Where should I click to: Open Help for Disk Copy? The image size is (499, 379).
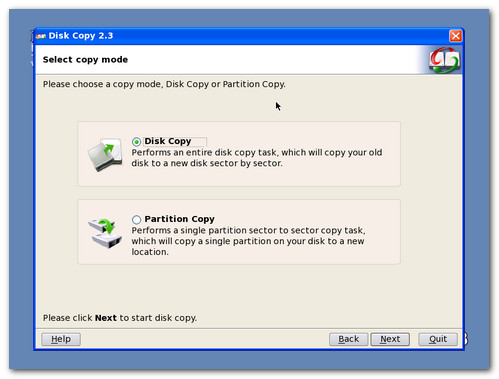[x=61, y=339]
